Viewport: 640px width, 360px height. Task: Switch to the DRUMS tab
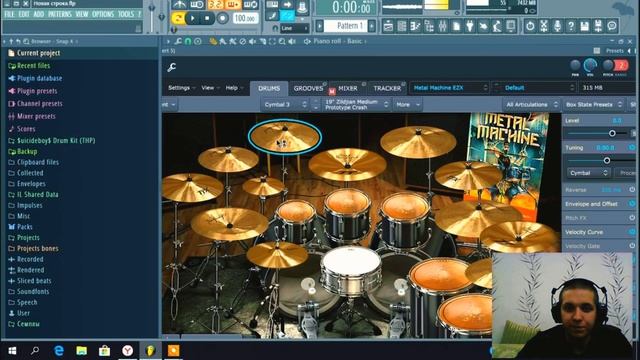tap(269, 88)
